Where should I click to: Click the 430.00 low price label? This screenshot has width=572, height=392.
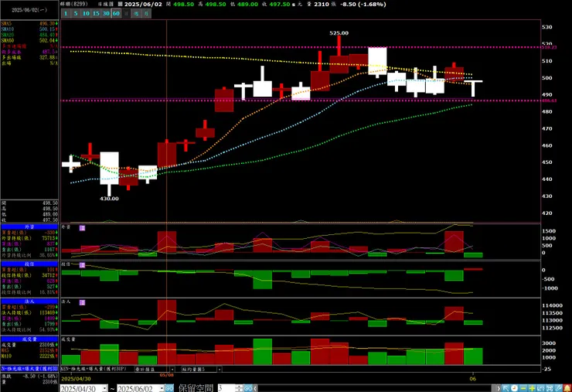tap(109, 199)
